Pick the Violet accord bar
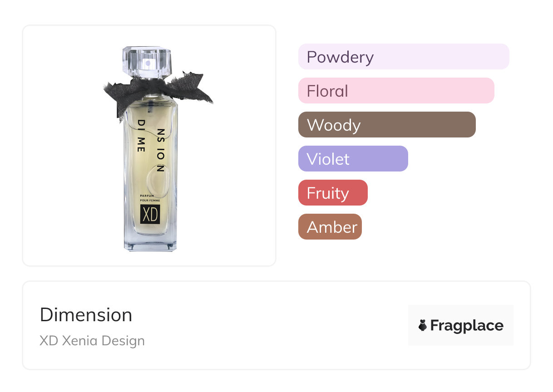 tap(353, 159)
